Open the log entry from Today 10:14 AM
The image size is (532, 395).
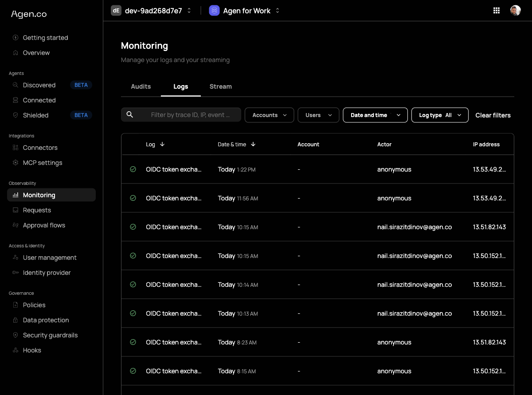(317, 285)
